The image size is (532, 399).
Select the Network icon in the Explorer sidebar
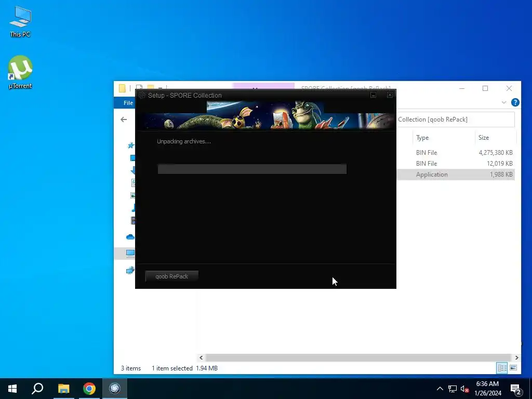130,270
